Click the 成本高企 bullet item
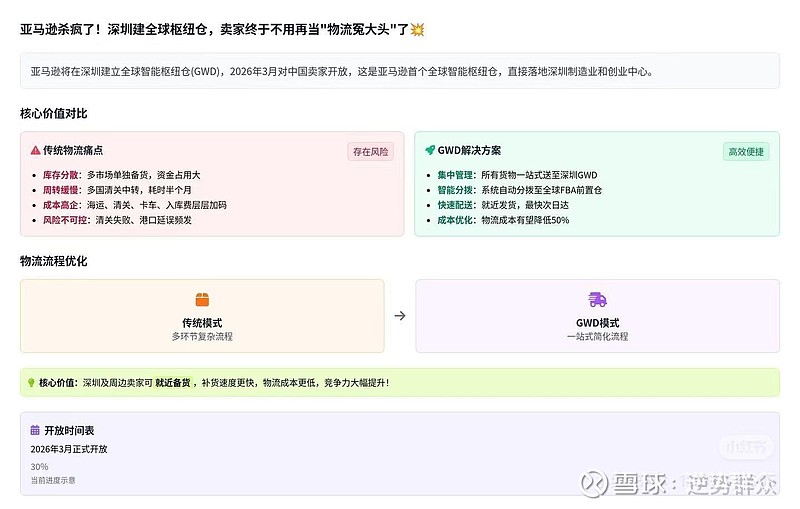Screen dimensions: 800x509 pyautogui.click(x=135, y=205)
